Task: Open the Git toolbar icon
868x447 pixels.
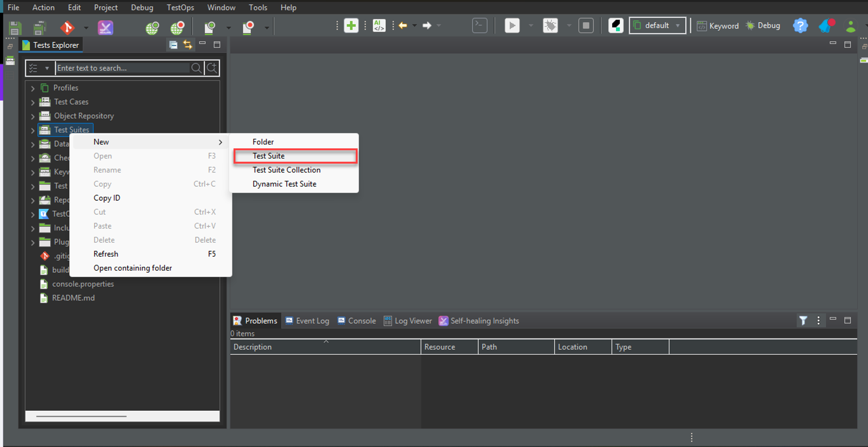Action: click(67, 27)
